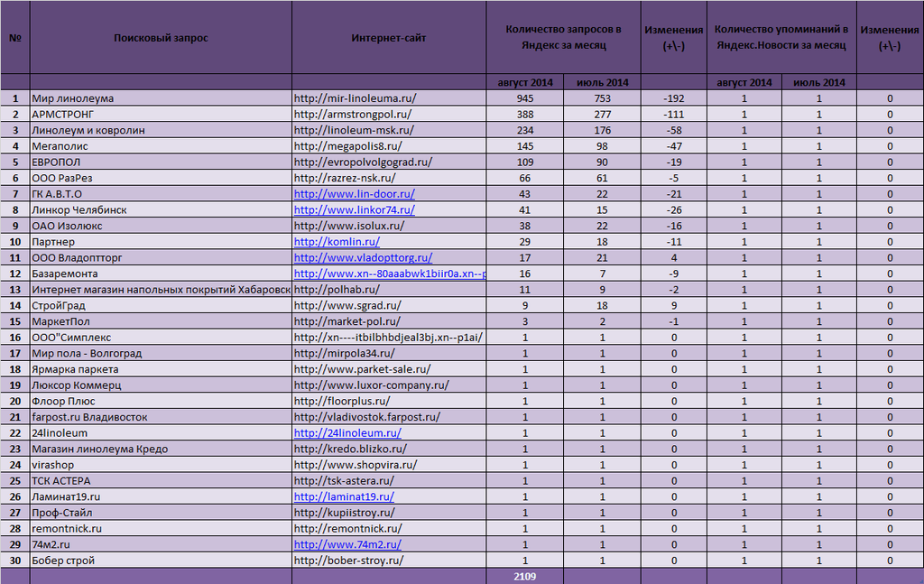Open the http://laminat19.ru/ hyperlink
The width and height of the screenshot is (924, 584).
click(344, 496)
